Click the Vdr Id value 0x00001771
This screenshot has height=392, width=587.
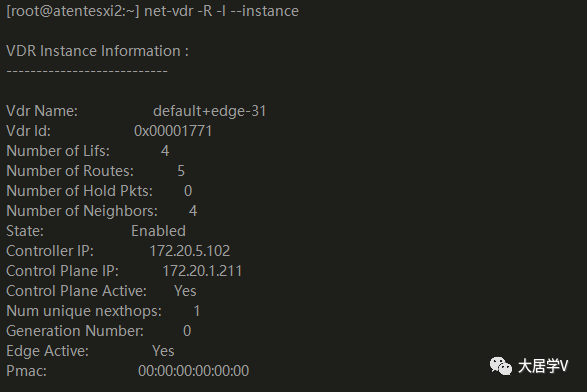173,131
